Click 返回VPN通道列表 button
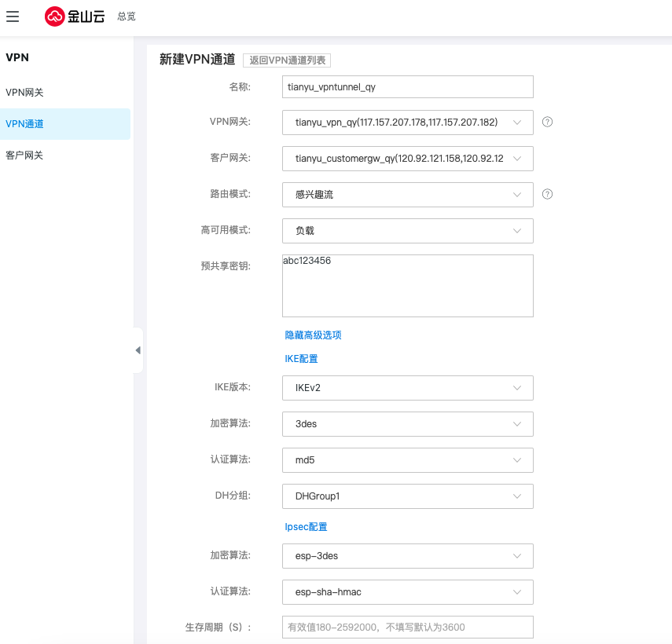 [287, 60]
